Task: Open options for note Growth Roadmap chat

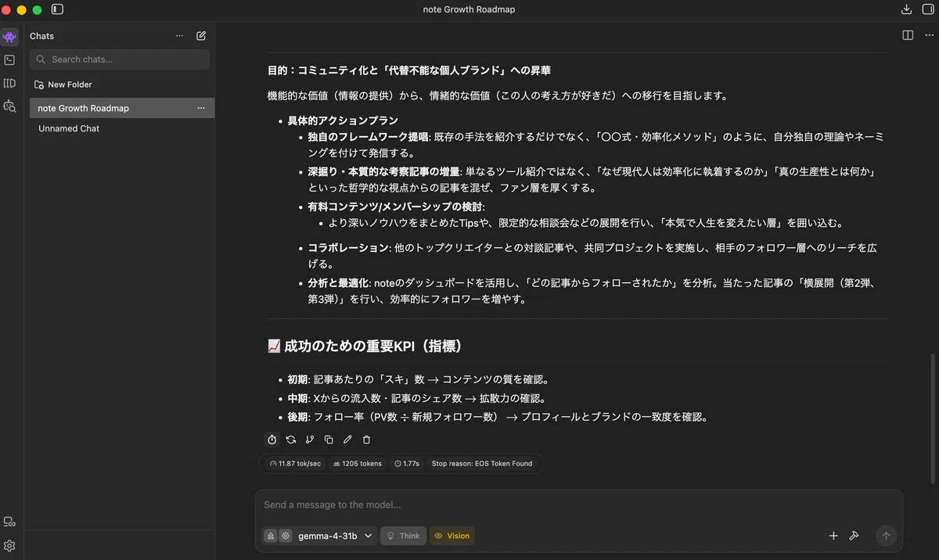Action: pos(201,108)
